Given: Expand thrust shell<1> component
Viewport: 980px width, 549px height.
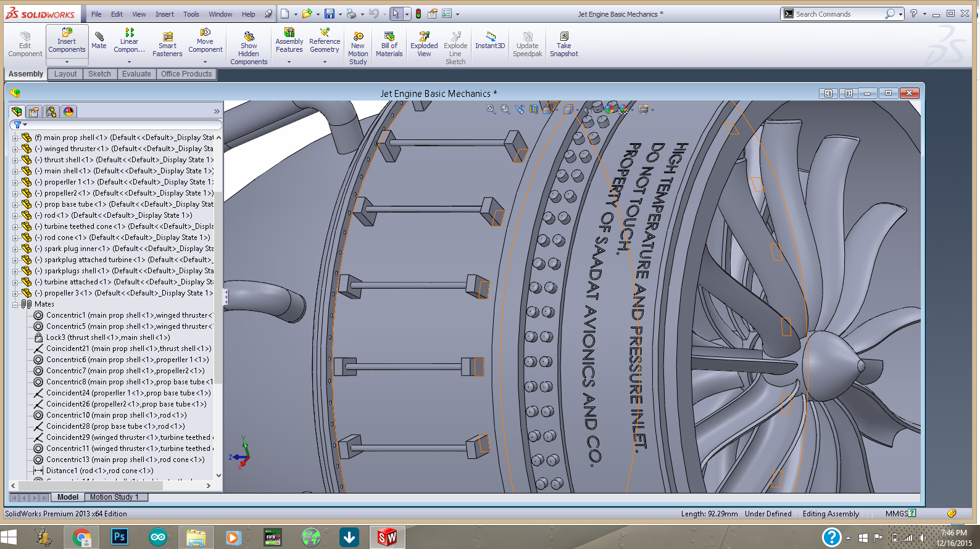Looking at the screenshot, I should pyautogui.click(x=15, y=160).
